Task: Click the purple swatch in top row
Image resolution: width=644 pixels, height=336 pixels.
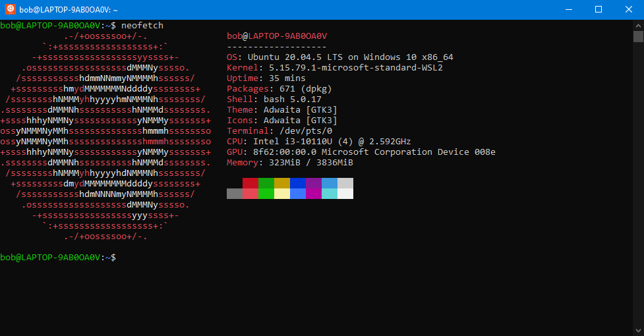Action: pos(314,183)
